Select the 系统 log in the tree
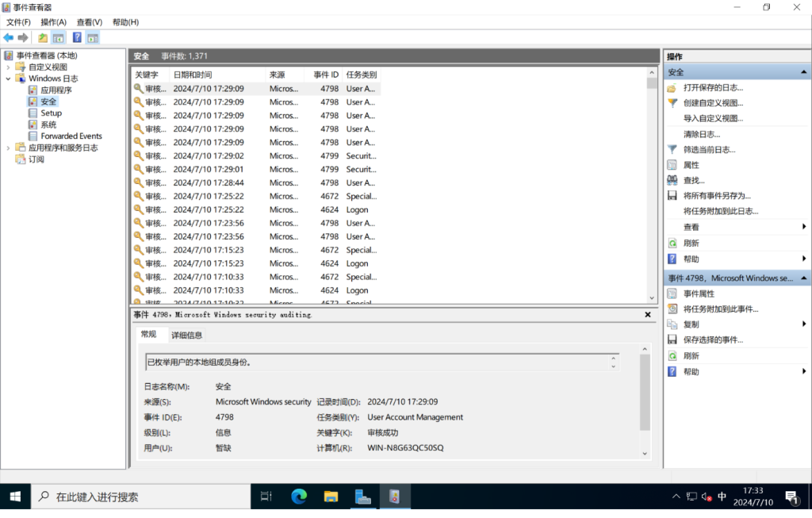Image resolution: width=812 pixels, height=518 pixels. [48, 125]
